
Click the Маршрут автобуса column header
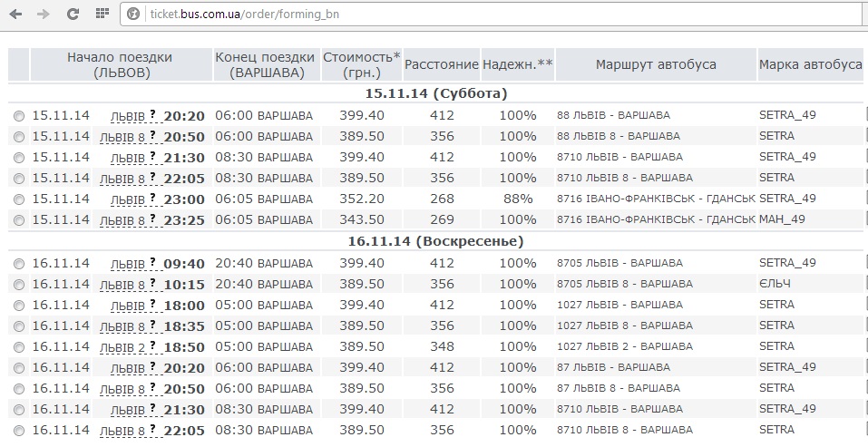click(x=655, y=64)
